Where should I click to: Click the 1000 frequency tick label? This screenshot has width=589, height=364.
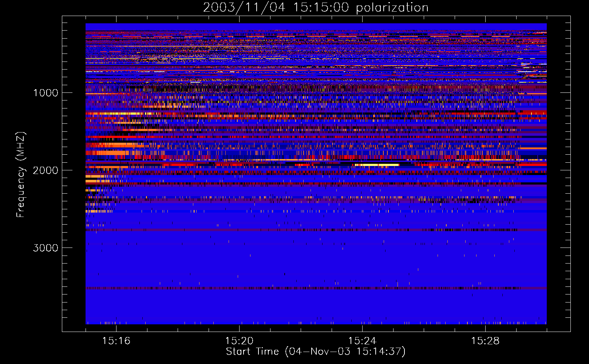(x=46, y=93)
